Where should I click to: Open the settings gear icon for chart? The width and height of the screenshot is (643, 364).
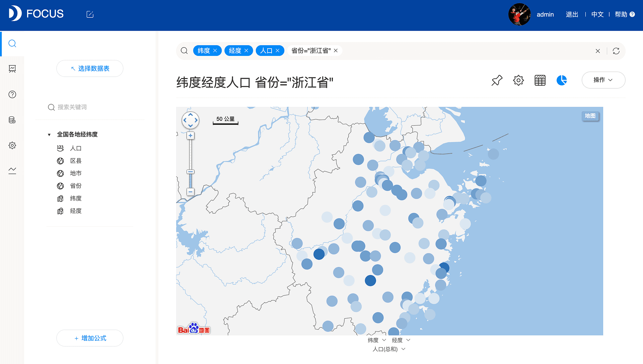click(518, 80)
